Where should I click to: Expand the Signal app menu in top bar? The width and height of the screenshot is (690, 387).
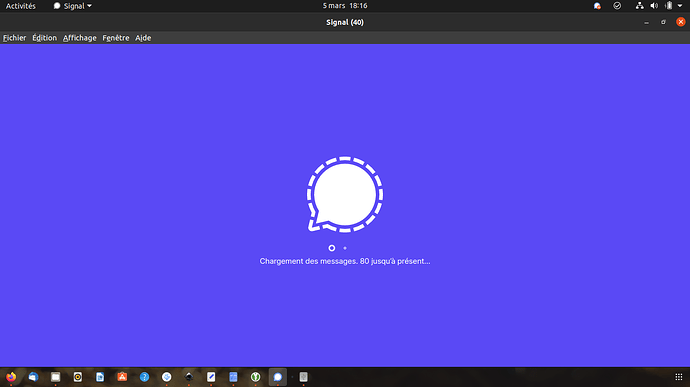pyautogui.click(x=73, y=6)
